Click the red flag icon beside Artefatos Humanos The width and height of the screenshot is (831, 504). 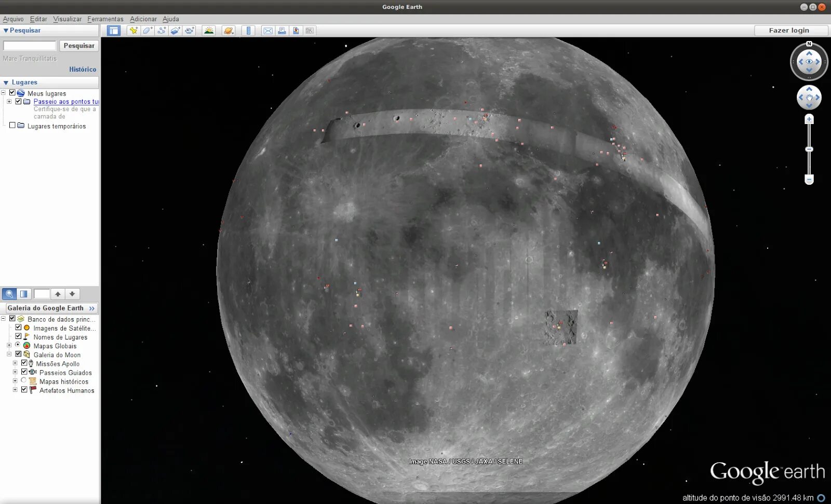pyautogui.click(x=33, y=390)
